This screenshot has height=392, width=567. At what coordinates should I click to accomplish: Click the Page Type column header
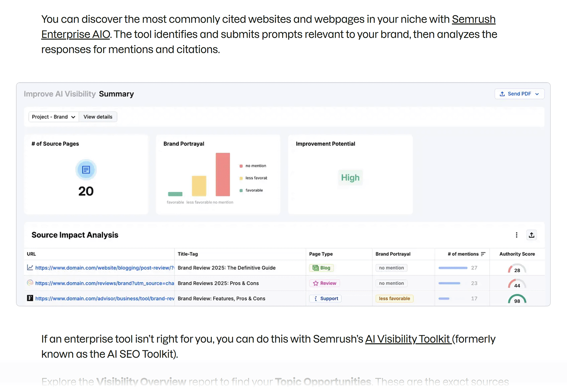[x=321, y=254]
